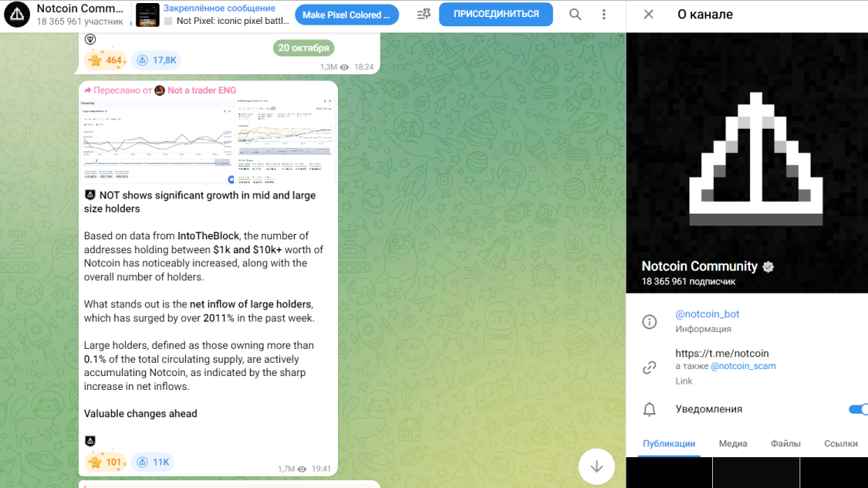Open the Notcoin channel avatar in header
This screenshot has width=868, height=488.
pyautogui.click(x=17, y=15)
